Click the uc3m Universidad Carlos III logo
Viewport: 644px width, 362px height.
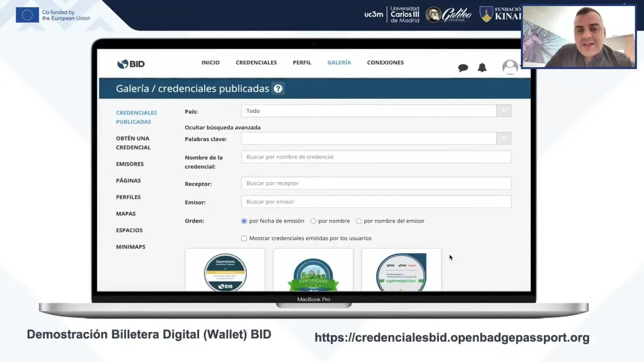(391, 14)
